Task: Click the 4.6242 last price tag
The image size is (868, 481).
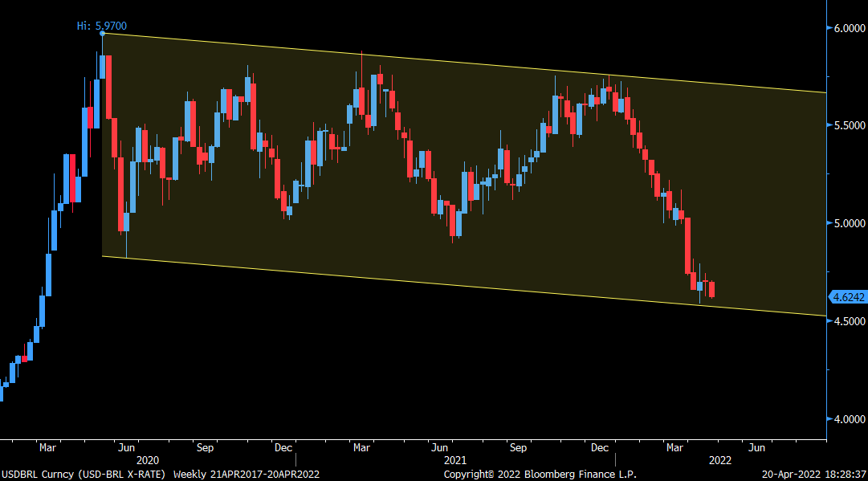Action: tap(847, 297)
